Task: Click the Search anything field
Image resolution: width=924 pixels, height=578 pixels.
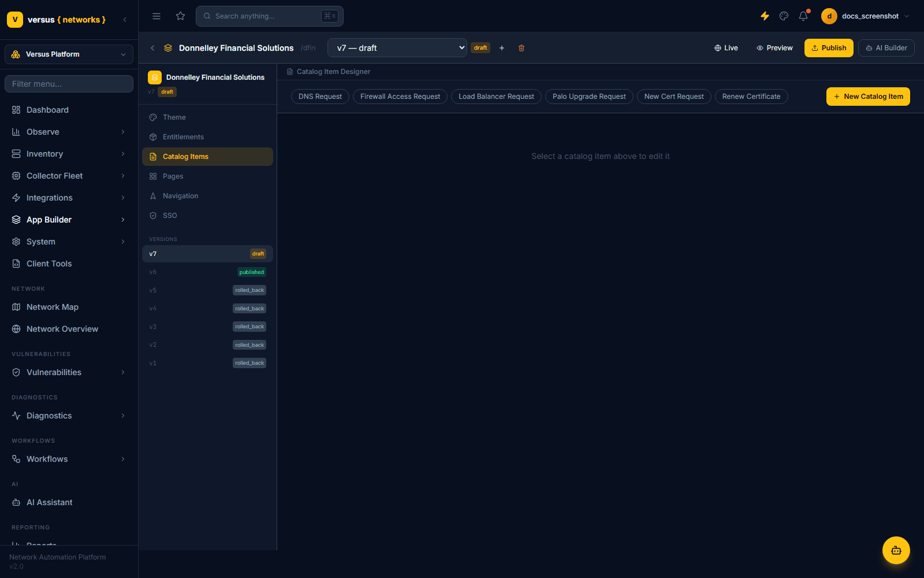Action: coord(270,16)
